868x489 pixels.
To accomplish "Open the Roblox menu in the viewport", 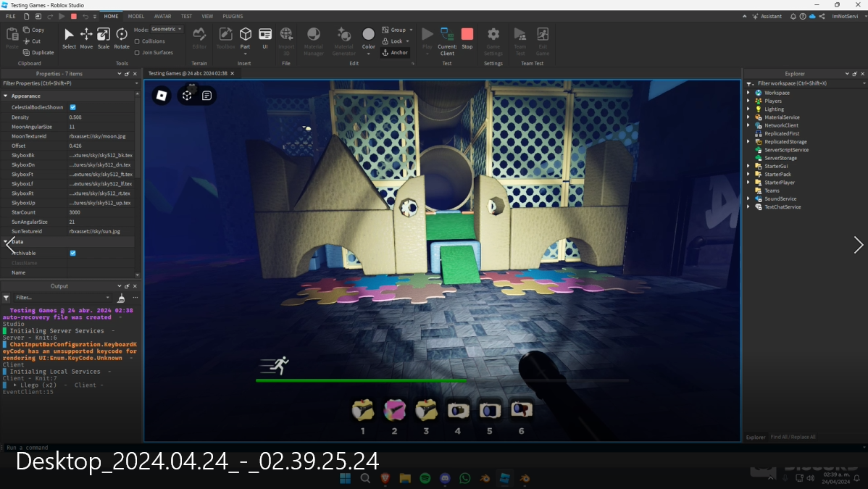I will 162,96.
